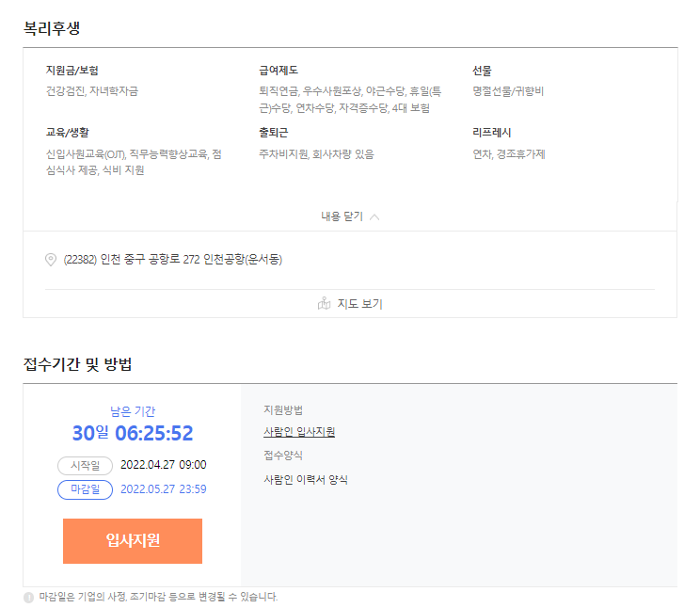Click the 복리후생 section heading

[52, 28]
